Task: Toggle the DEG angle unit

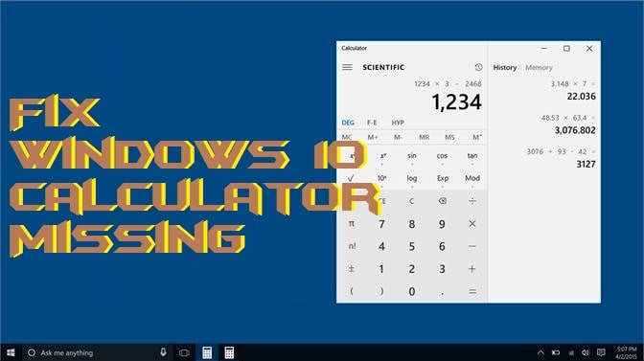Action: (348, 123)
